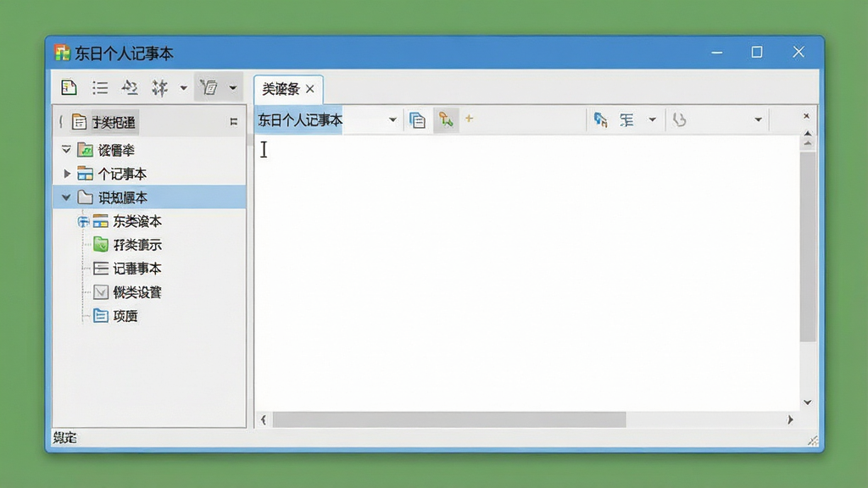Click the status bar text at bottom left
This screenshot has width=868, height=488.
tap(64, 438)
